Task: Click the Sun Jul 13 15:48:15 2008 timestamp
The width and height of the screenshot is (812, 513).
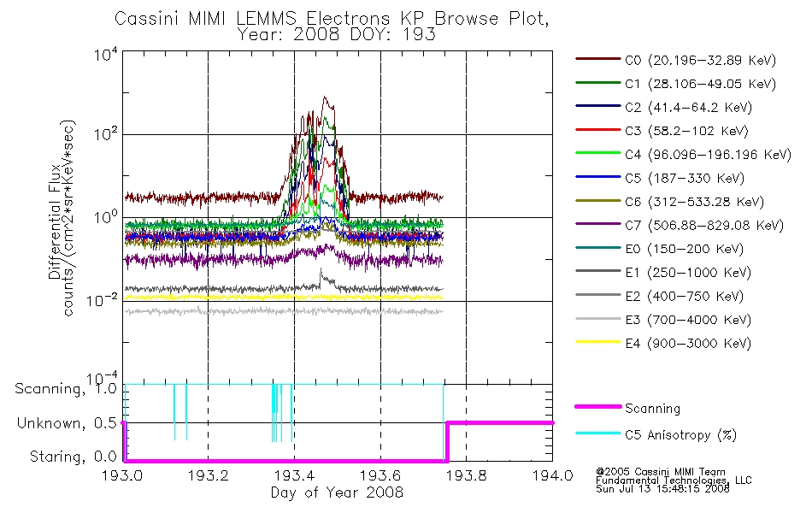Action: pyautogui.click(x=663, y=489)
